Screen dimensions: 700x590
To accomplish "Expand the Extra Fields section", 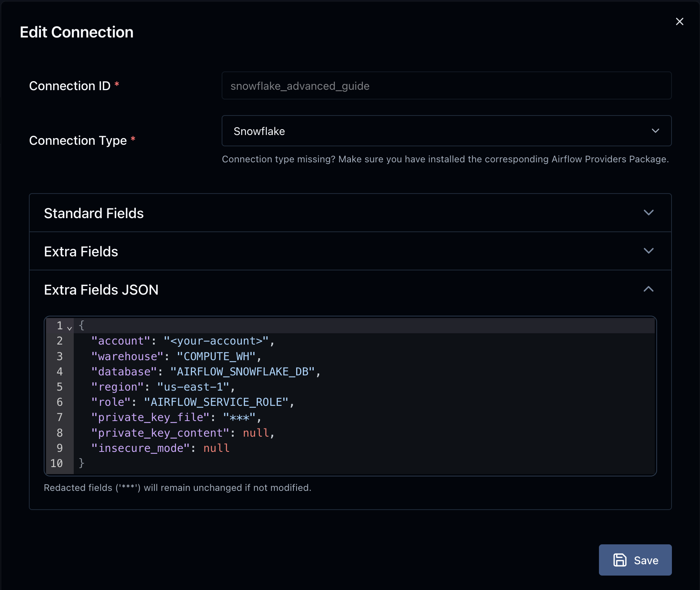I will [x=350, y=251].
